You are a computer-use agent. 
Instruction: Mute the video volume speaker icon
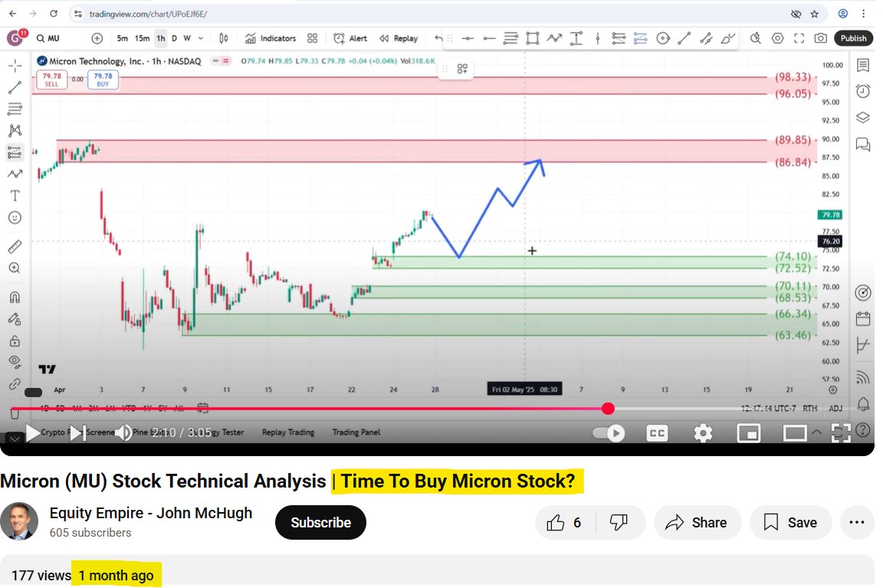pyautogui.click(x=123, y=432)
